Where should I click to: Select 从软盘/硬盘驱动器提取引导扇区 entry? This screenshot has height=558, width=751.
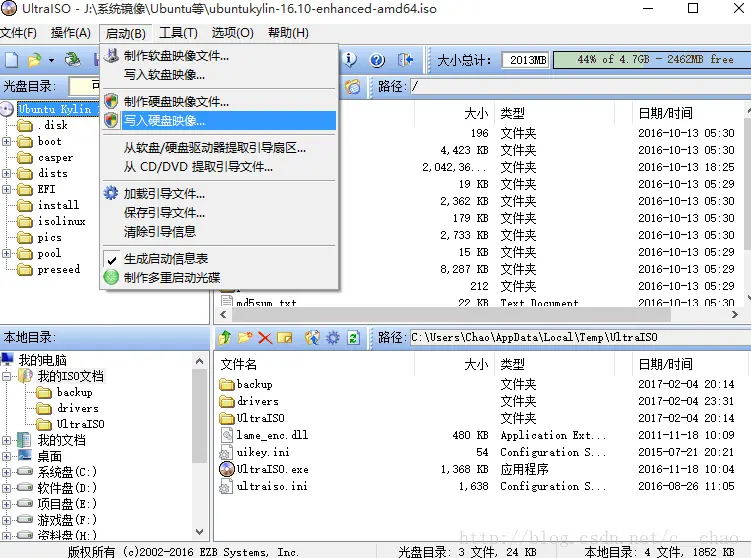click(x=219, y=148)
